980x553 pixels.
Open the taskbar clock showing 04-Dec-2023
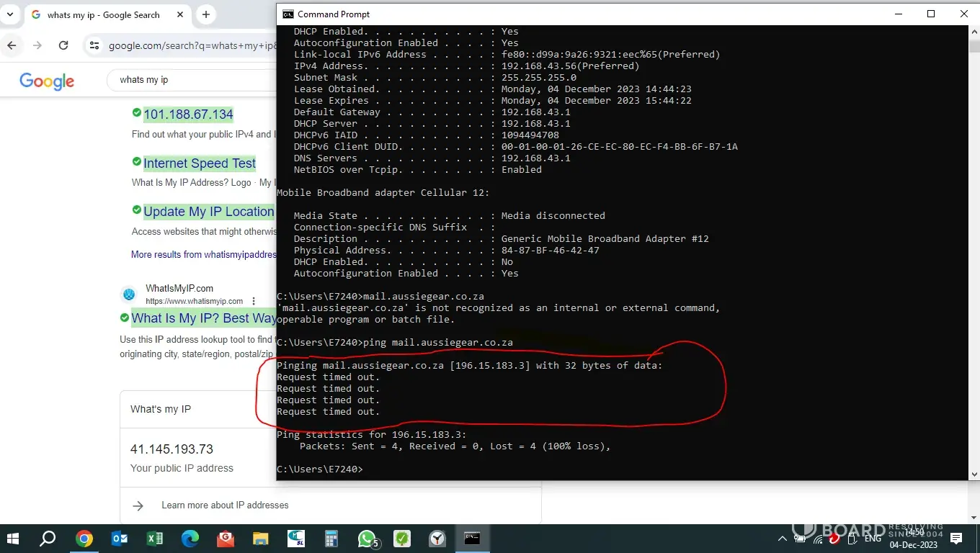point(914,539)
